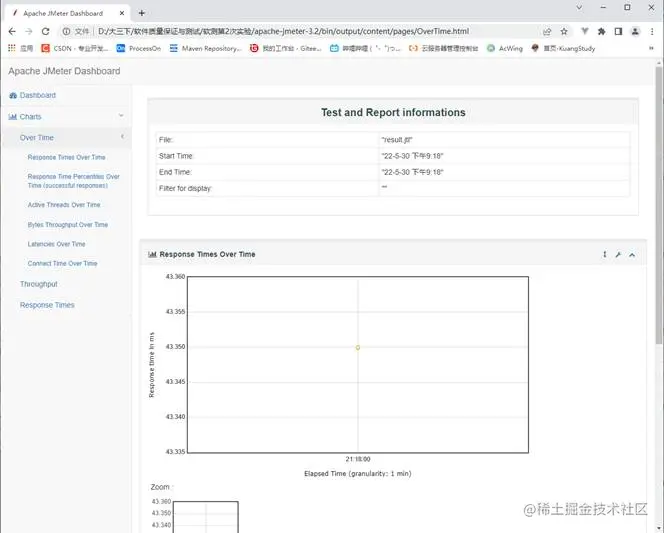
Task: Open the cloud server console bookmark
Action: point(443,48)
